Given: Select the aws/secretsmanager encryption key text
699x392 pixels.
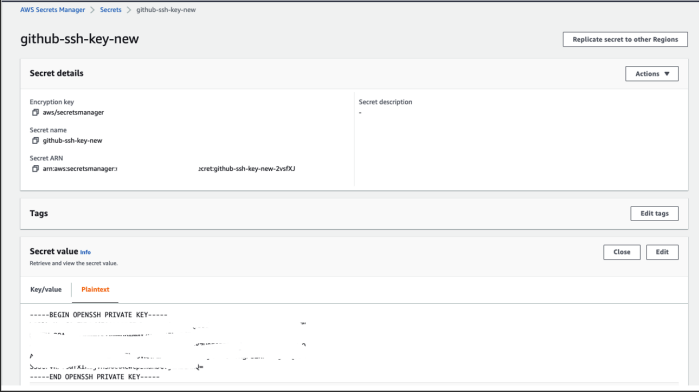Looking at the screenshot, I should (x=73, y=112).
